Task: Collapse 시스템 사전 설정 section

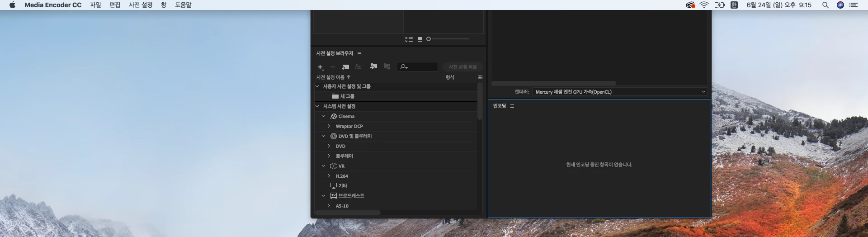Action: coord(317,106)
